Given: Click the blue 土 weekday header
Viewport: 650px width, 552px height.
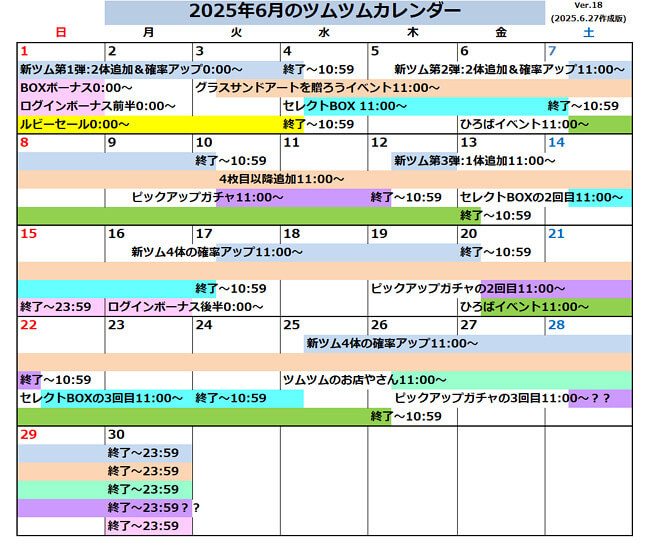Looking at the screenshot, I should pos(587,33).
